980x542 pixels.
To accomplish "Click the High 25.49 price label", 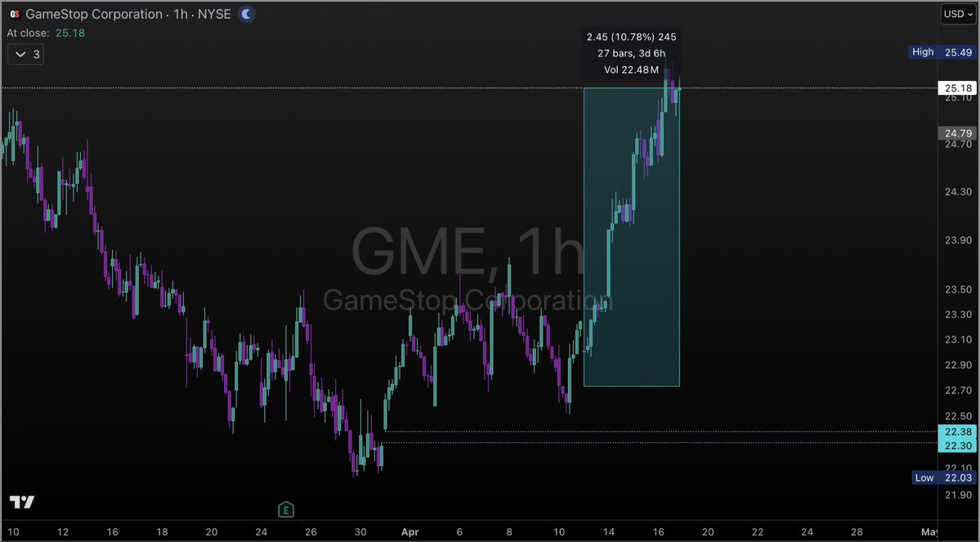I will click(x=942, y=52).
